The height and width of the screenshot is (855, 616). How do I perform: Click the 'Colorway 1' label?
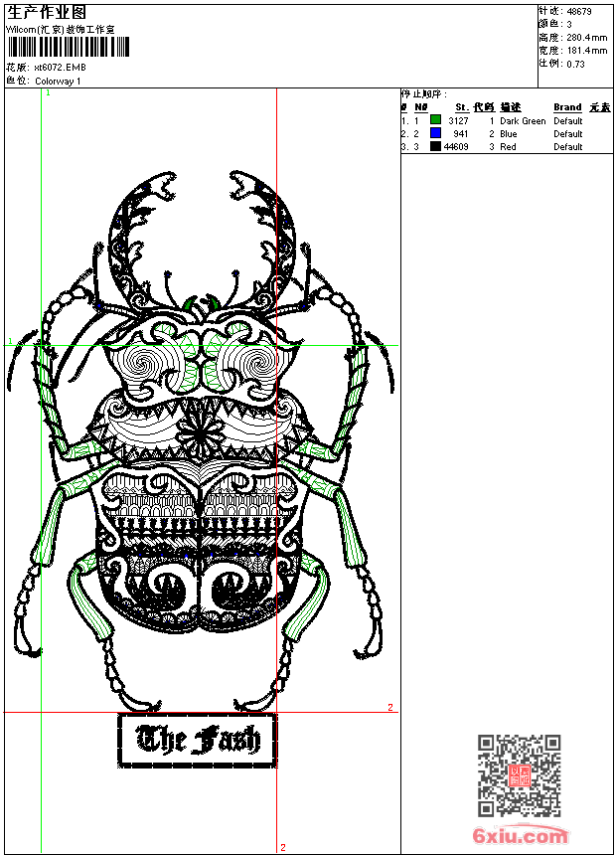[x=59, y=82]
